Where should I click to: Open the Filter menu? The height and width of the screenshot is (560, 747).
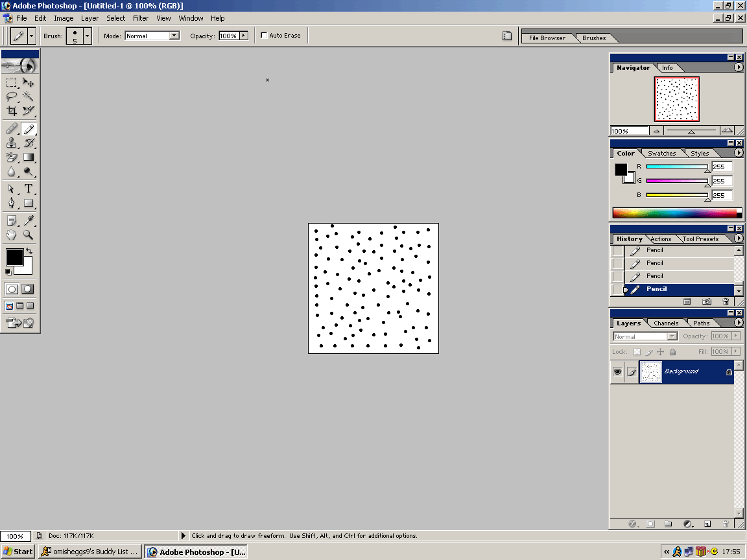pos(141,18)
